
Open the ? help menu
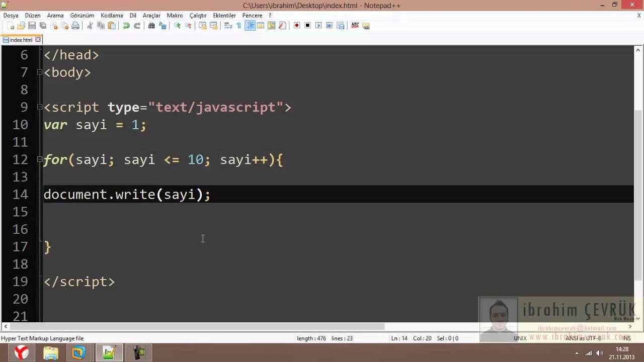pyautogui.click(x=270, y=16)
